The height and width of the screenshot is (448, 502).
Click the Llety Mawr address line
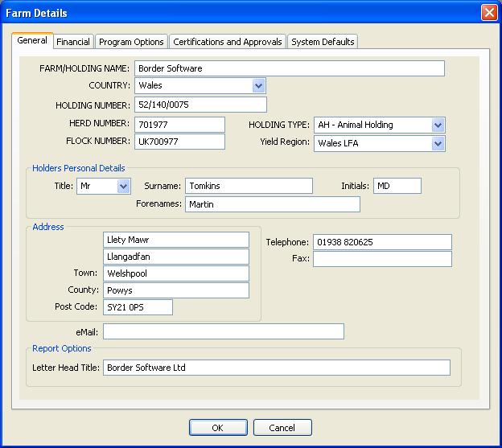coord(176,240)
